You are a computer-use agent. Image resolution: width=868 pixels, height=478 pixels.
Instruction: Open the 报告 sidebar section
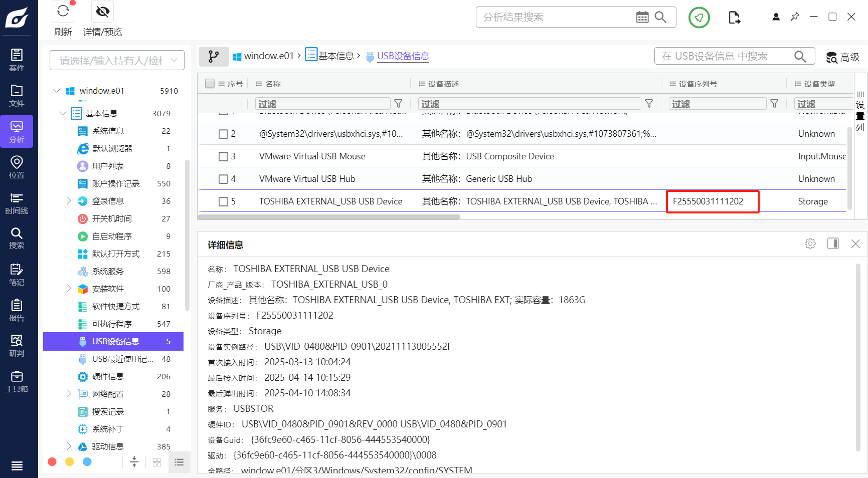click(x=17, y=310)
